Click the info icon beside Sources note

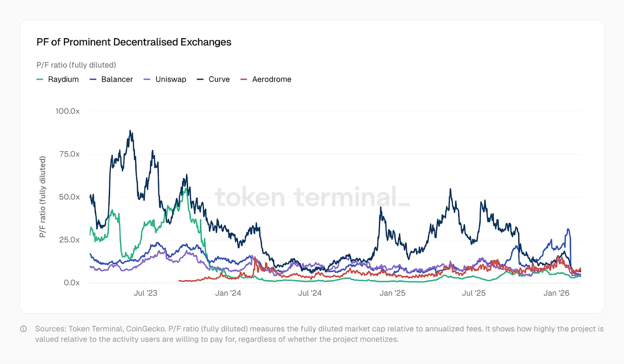(24, 329)
